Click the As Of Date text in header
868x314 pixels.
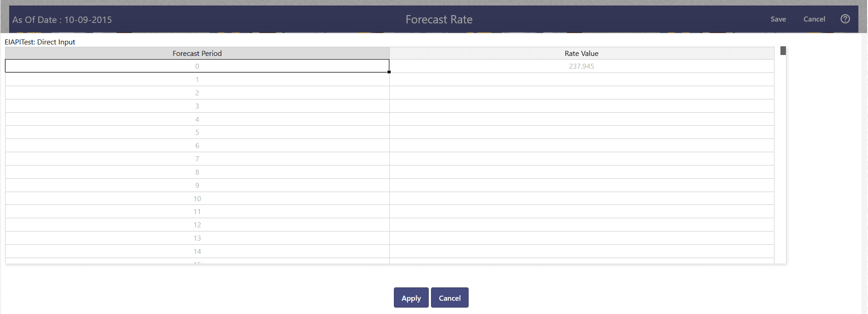click(62, 20)
